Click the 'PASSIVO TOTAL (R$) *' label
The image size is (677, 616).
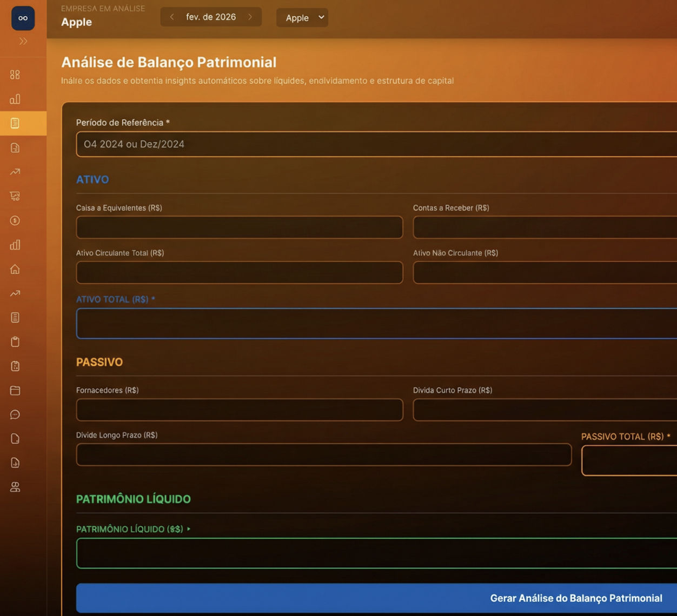coord(626,437)
